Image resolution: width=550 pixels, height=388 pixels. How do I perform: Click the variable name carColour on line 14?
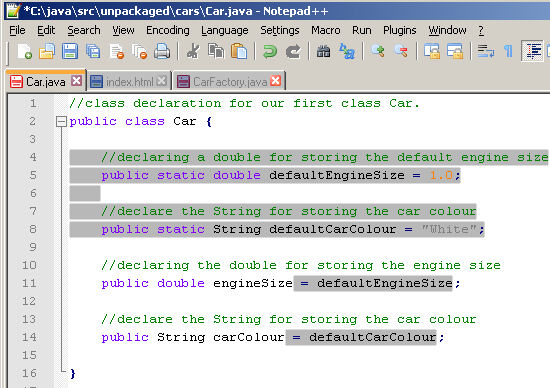249,337
